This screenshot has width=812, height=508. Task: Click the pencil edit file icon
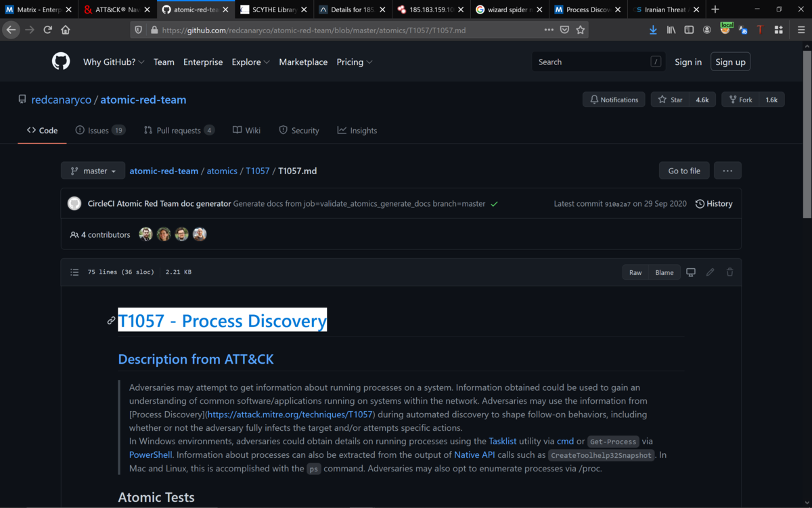tap(710, 272)
